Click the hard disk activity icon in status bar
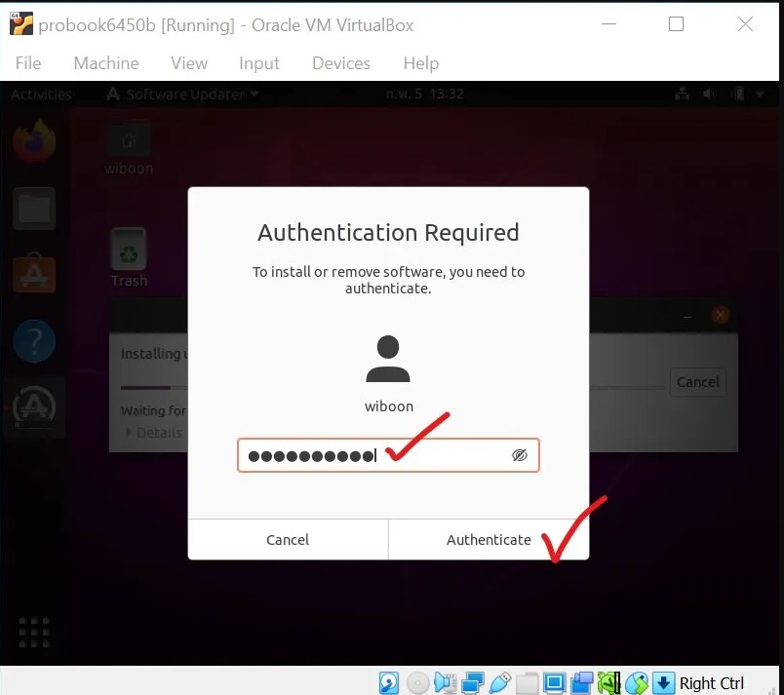784x695 pixels. [x=389, y=682]
